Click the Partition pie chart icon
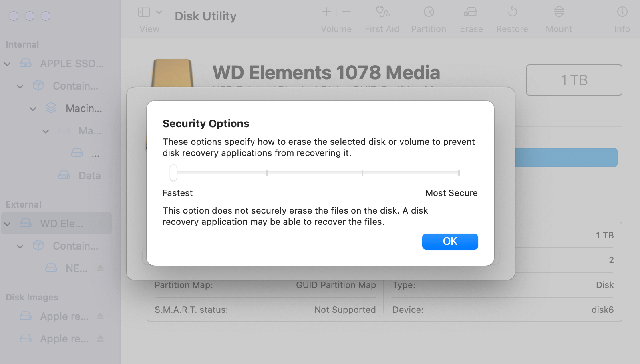The width and height of the screenshot is (640, 364). pos(429,12)
